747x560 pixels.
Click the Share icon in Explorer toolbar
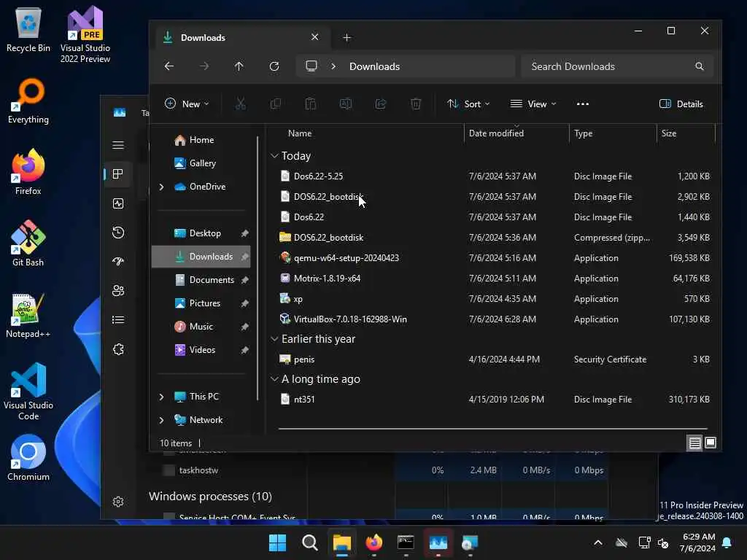pyautogui.click(x=381, y=104)
